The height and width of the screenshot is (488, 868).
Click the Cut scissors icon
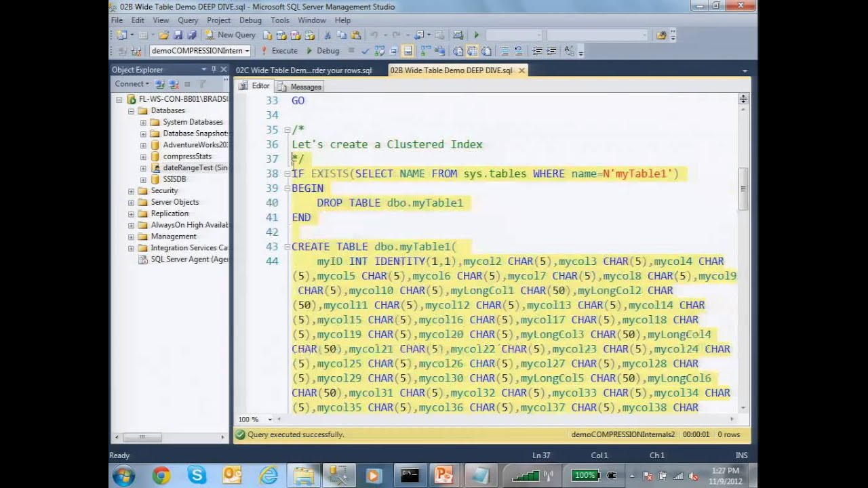[x=327, y=35]
